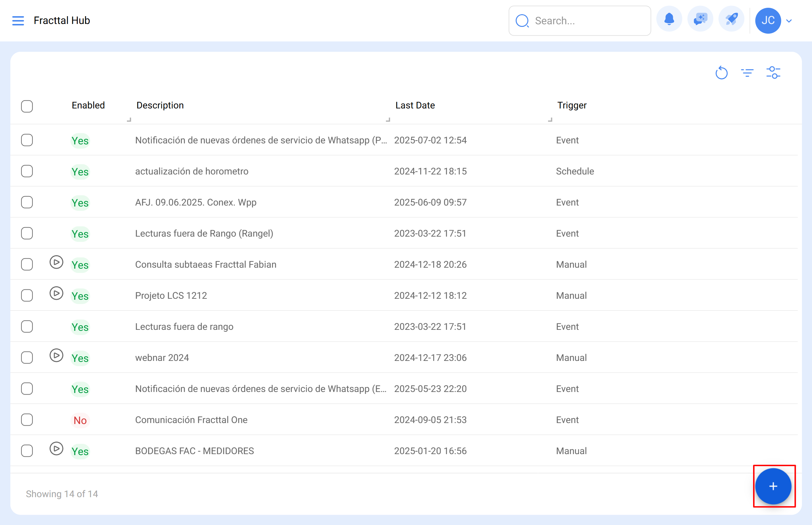Expand the JC user account dropdown
This screenshot has width=812, height=525.
coord(788,21)
